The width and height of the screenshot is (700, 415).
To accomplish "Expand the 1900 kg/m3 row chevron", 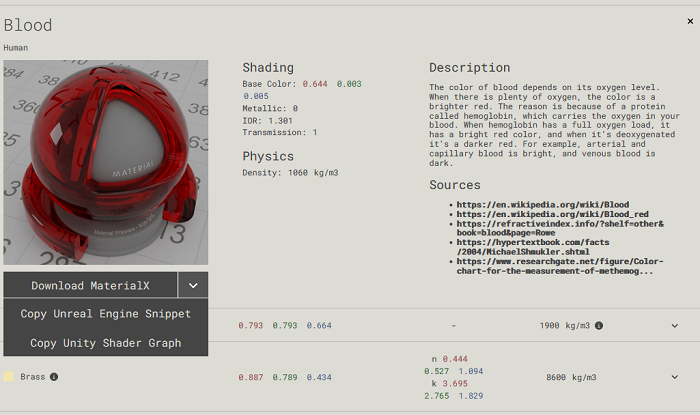I will click(674, 325).
